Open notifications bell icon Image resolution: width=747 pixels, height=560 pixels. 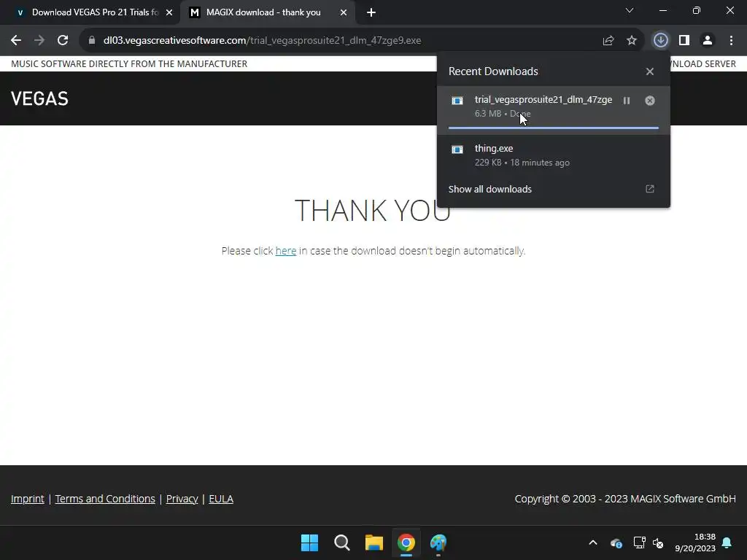click(727, 542)
